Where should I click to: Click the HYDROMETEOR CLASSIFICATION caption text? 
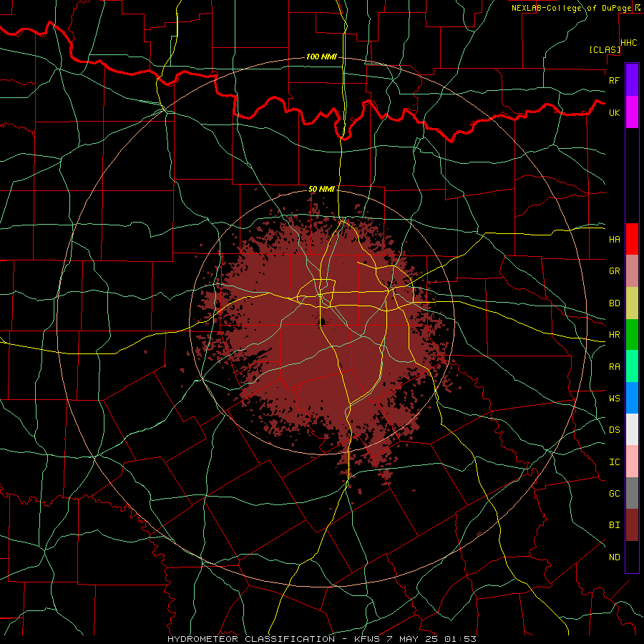(251, 639)
